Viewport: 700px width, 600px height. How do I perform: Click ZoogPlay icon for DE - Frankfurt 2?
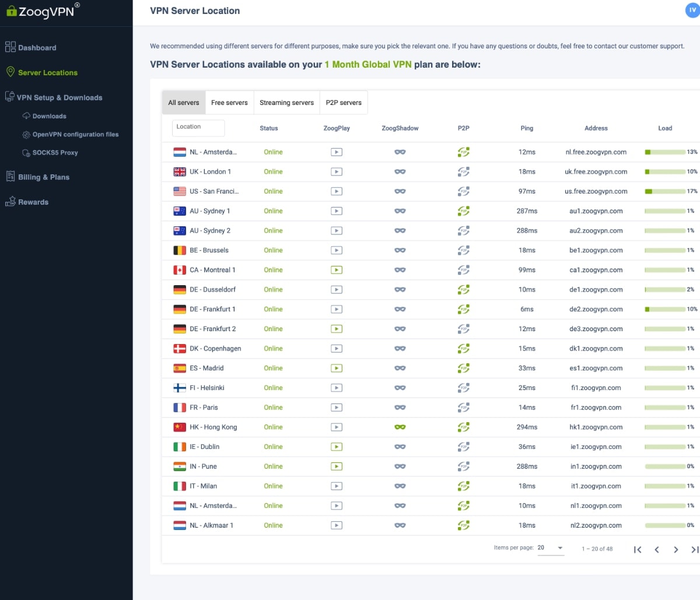click(337, 329)
